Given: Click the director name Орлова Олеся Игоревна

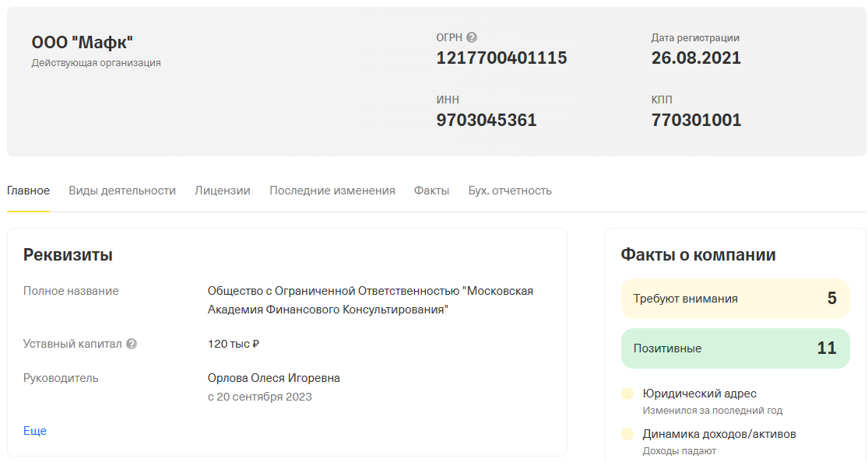Looking at the screenshot, I should [273, 378].
